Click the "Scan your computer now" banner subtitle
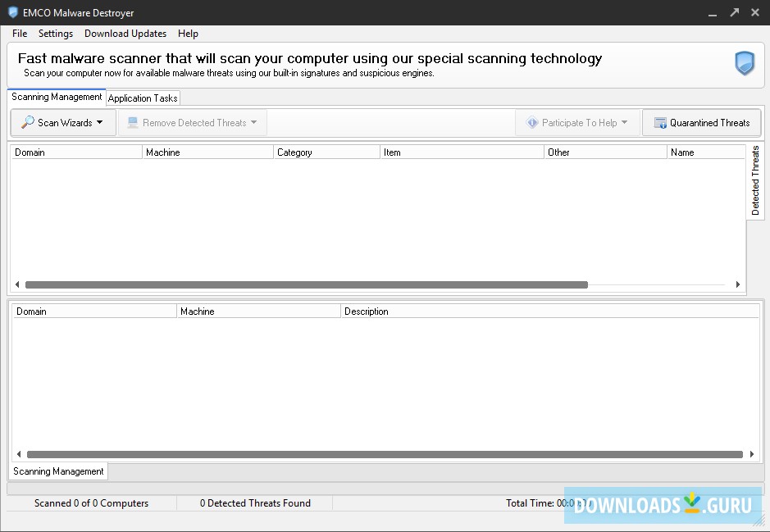770x532 pixels. [x=230, y=73]
